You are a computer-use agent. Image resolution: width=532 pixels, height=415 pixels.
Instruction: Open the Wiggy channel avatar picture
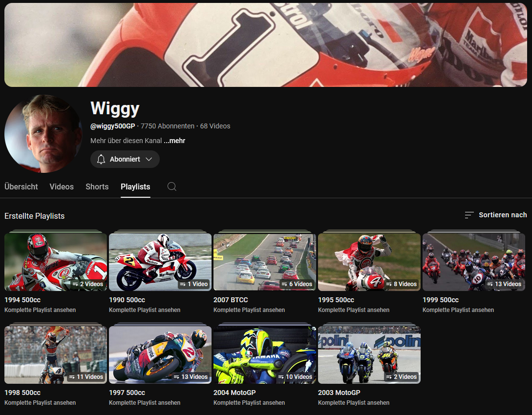click(43, 134)
